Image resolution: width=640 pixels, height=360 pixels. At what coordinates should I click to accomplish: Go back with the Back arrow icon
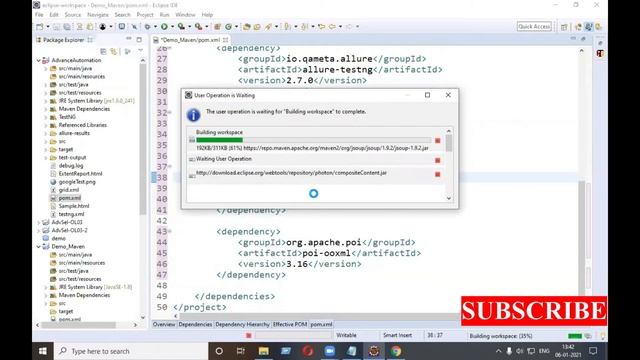332,27
